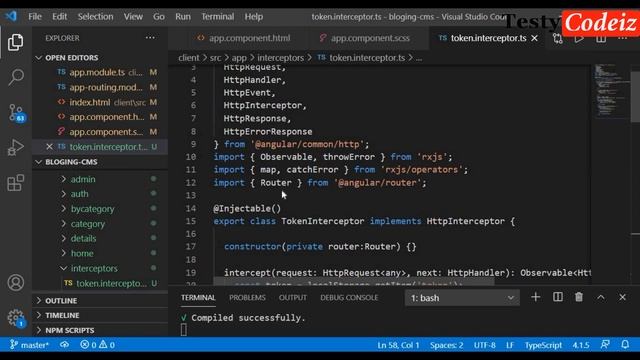Open notifications bell in status bar

click(625, 345)
